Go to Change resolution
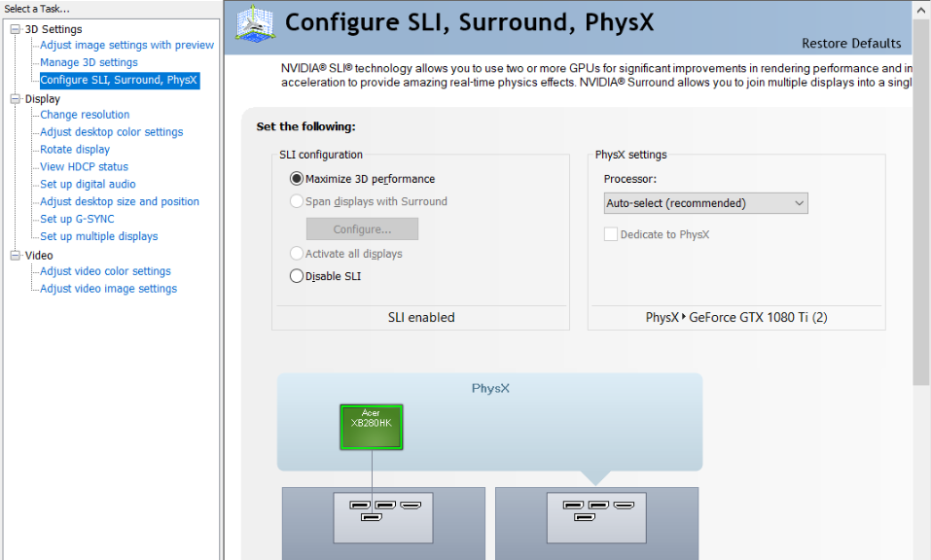 pyautogui.click(x=85, y=115)
